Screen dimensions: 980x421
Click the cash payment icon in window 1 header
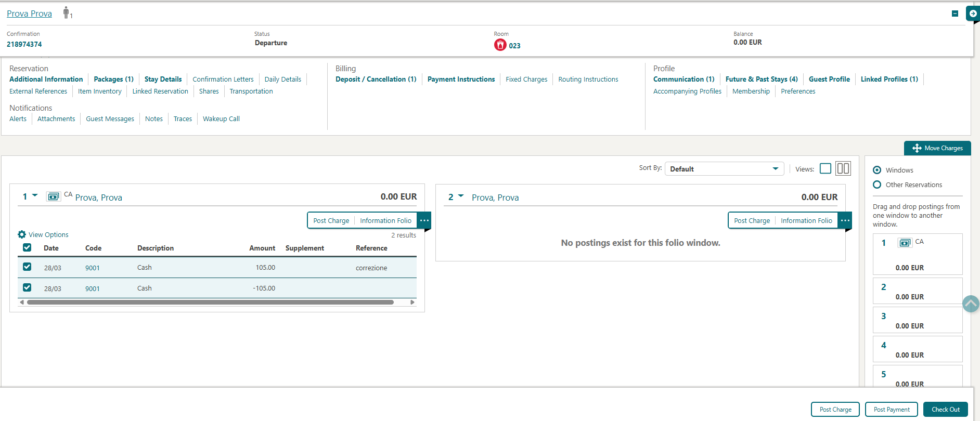coord(53,197)
